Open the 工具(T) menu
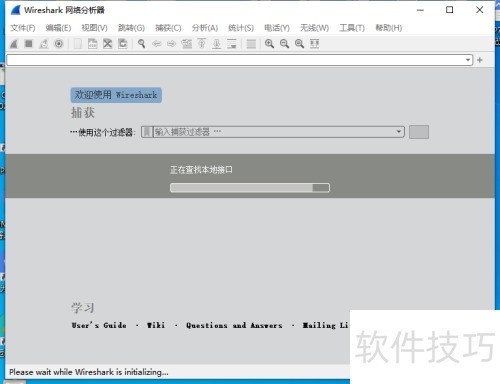This screenshot has height=384, width=500. (x=352, y=28)
